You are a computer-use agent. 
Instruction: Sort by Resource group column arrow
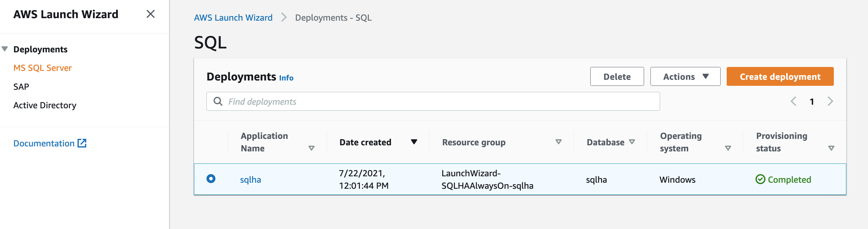tap(558, 142)
